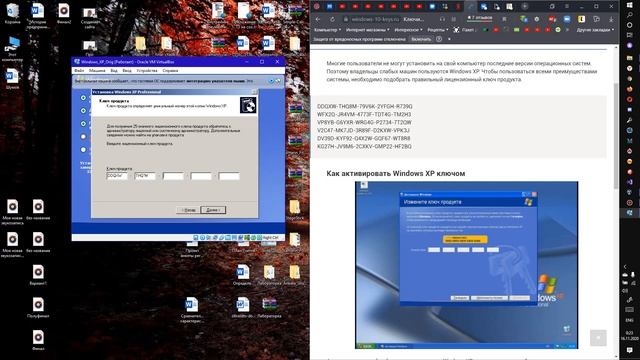Click the Windows XP activation screenshot image
Screen dimensions: 640x360
point(466,265)
